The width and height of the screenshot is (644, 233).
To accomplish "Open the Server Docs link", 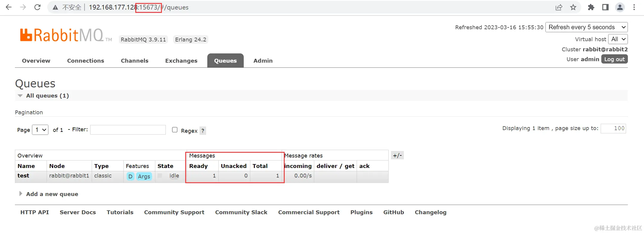I will pyautogui.click(x=78, y=212).
